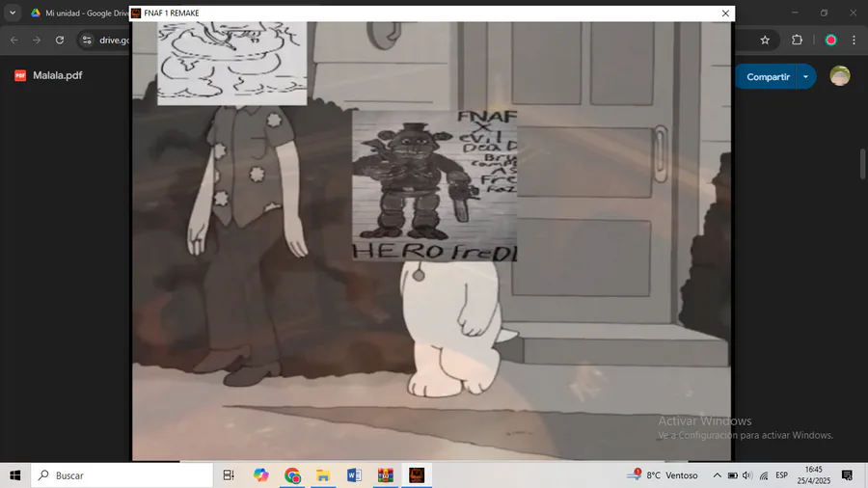Switch to Chrome on the taskbar
868x488 pixels.
click(292, 475)
